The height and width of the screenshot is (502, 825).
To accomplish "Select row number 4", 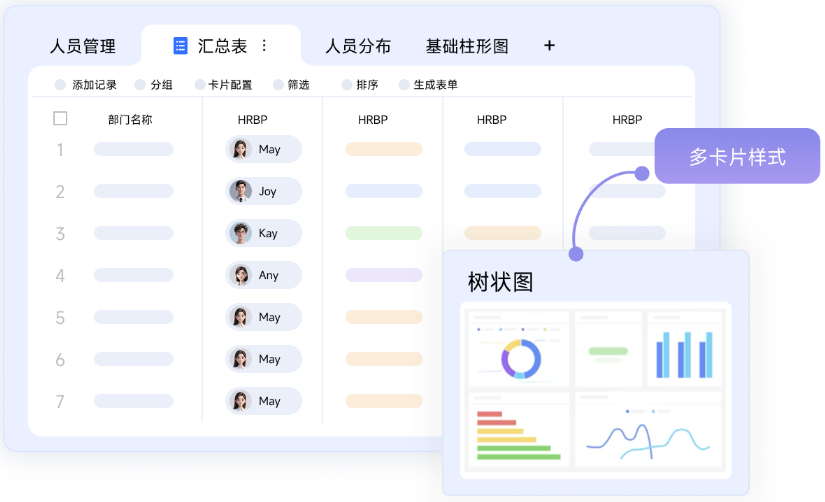I will (60, 276).
